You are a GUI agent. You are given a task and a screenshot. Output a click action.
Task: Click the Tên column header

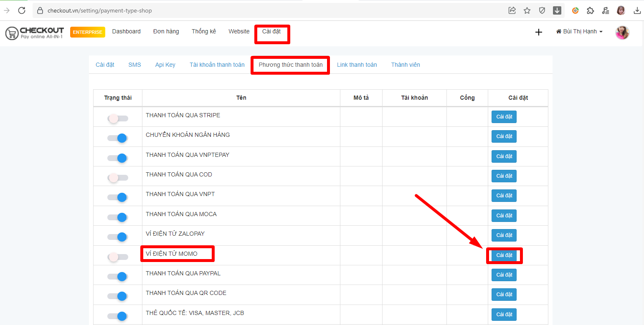241,98
